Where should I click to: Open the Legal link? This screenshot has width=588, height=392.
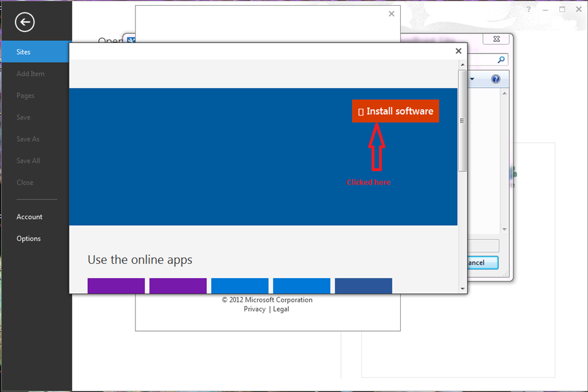tap(281, 309)
